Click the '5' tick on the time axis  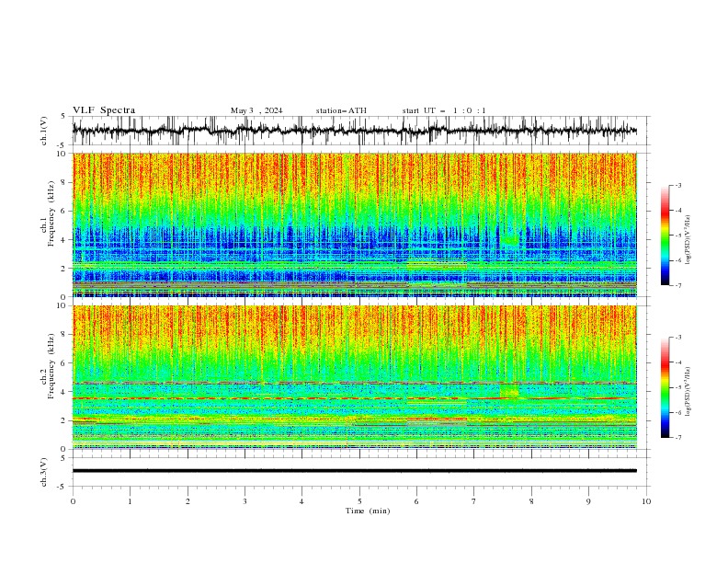(359, 501)
